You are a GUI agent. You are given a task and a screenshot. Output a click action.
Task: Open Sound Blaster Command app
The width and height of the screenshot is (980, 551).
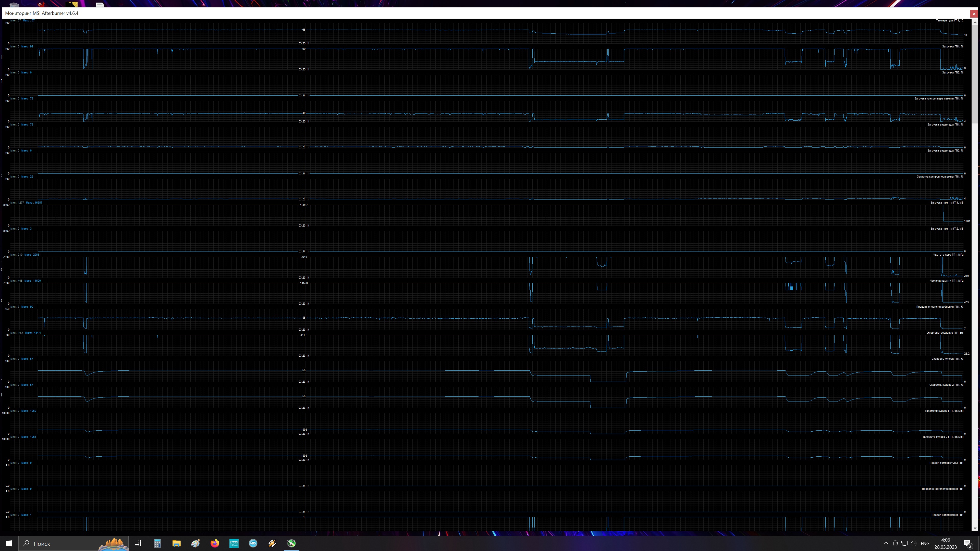click(x=234, y=543)
